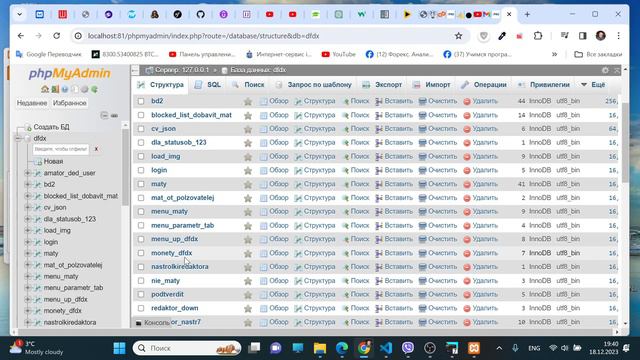Viewport: 640px width, 360px height.
Task: Click the maty row Browse icon
Action: point(264,184)
